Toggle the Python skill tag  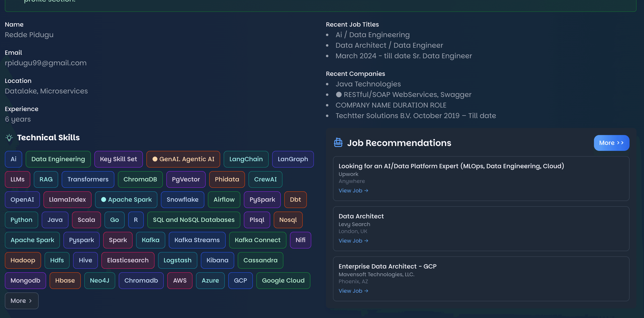pos(21,220)
